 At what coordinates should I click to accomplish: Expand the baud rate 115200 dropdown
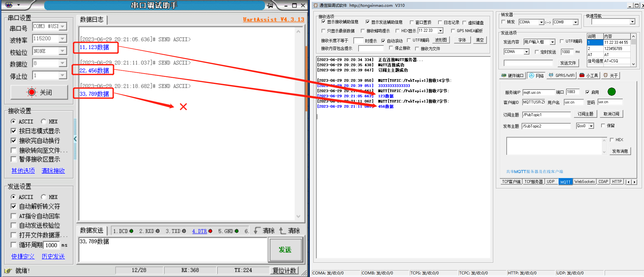pyautogui.click(x=62, y=39)
